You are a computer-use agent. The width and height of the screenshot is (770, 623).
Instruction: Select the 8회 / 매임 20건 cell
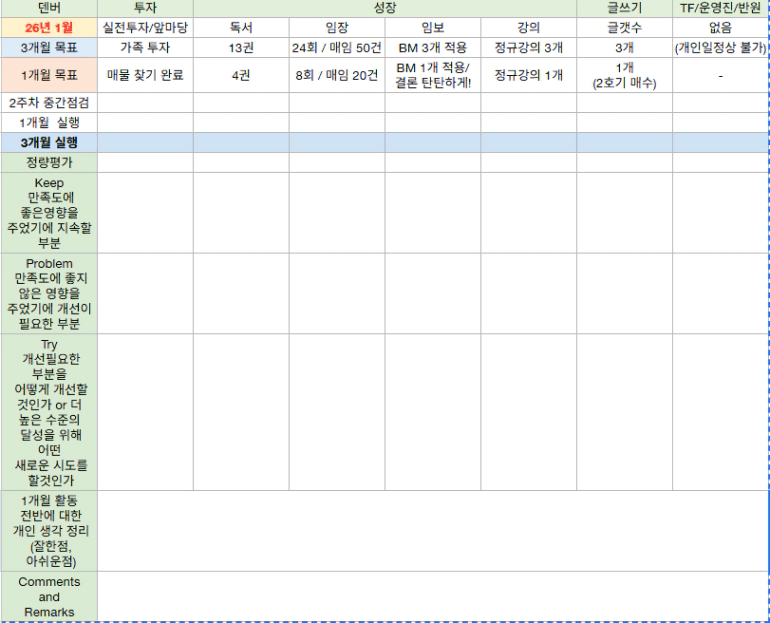pos(337,75)
